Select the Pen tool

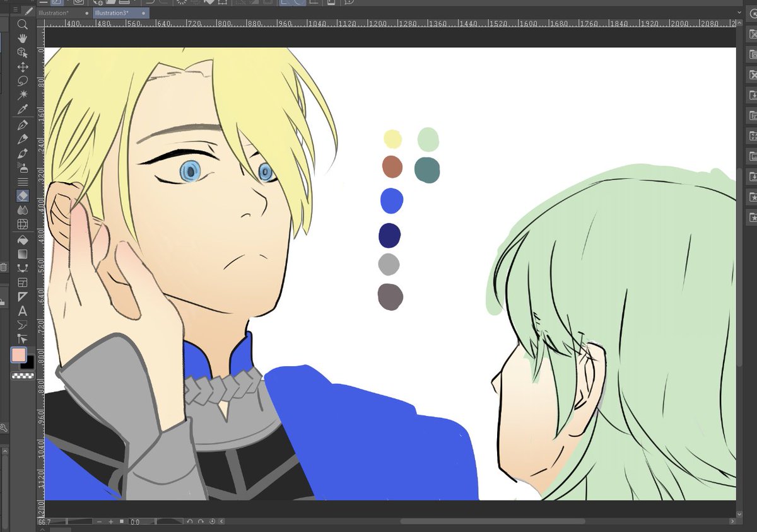coord(23,125)
